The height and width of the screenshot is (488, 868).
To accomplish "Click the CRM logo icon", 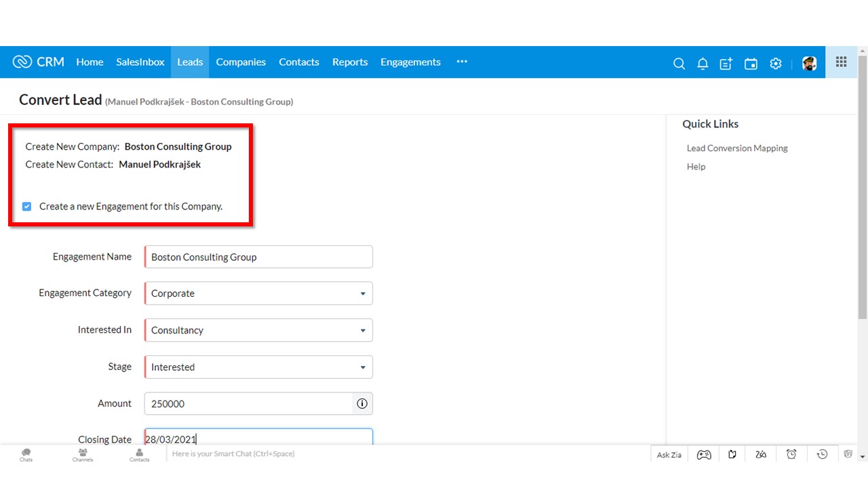I will click(22, 62).
